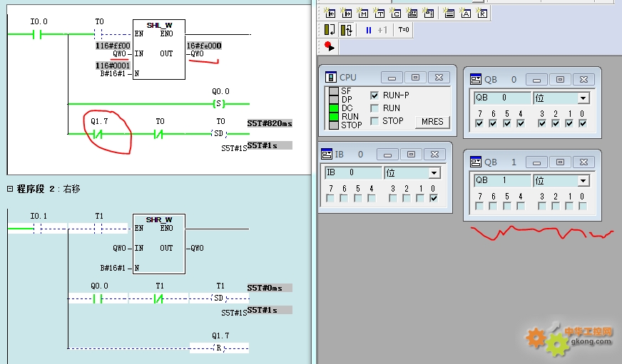Select the SHR_W shift-right box
622x364 pixels.
point(159,244)
